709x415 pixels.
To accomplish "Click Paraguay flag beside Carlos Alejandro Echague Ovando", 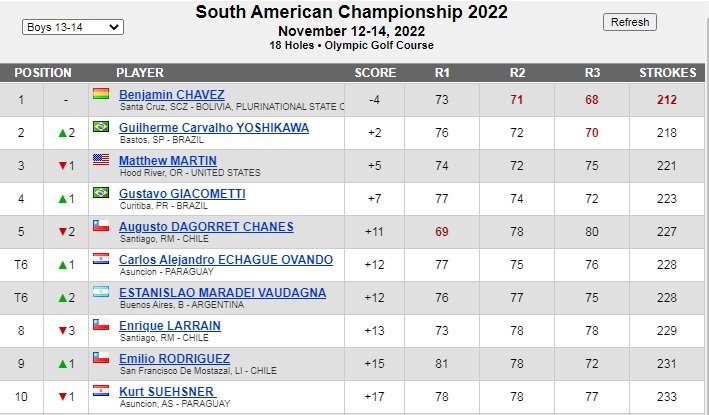I will click(x=101, y=259).
